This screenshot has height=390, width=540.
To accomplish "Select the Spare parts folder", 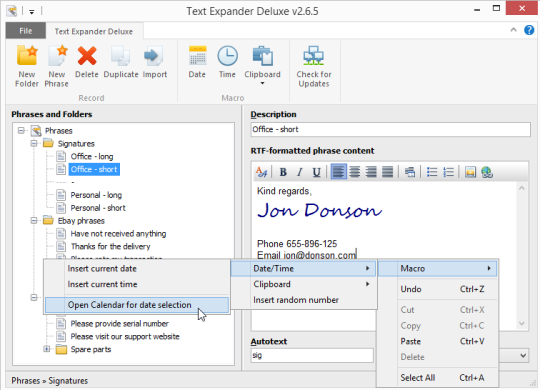I will [x=91, y=349].
